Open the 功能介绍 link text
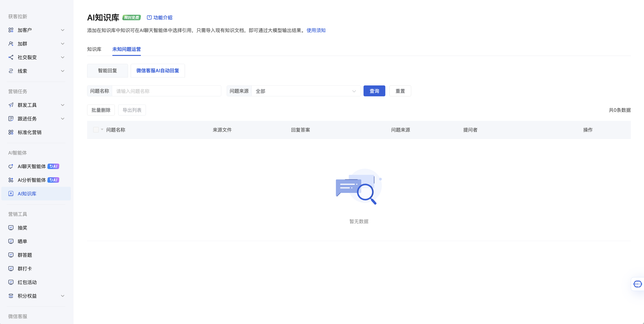The height and width of the screenshot is (324, 644). coord(163,17)
